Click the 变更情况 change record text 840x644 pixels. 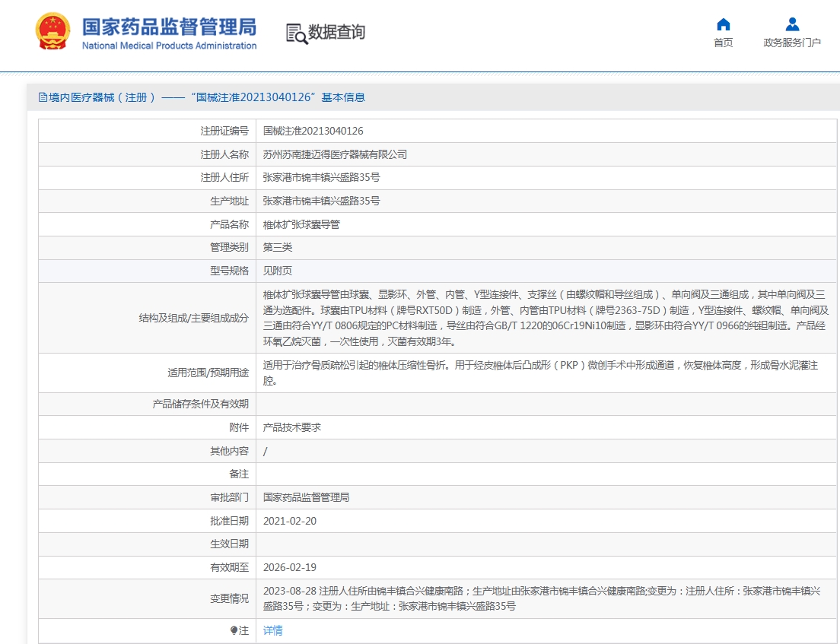(x=542, y=598)
